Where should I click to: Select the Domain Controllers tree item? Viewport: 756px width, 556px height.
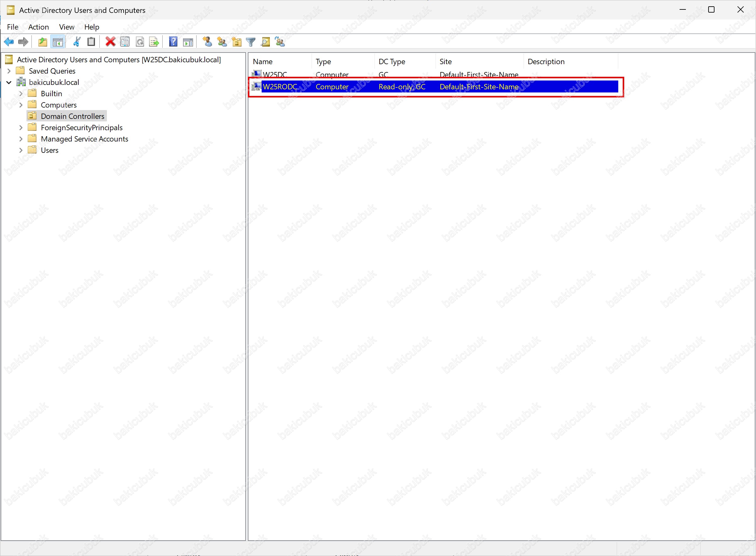tap(72, 116)
